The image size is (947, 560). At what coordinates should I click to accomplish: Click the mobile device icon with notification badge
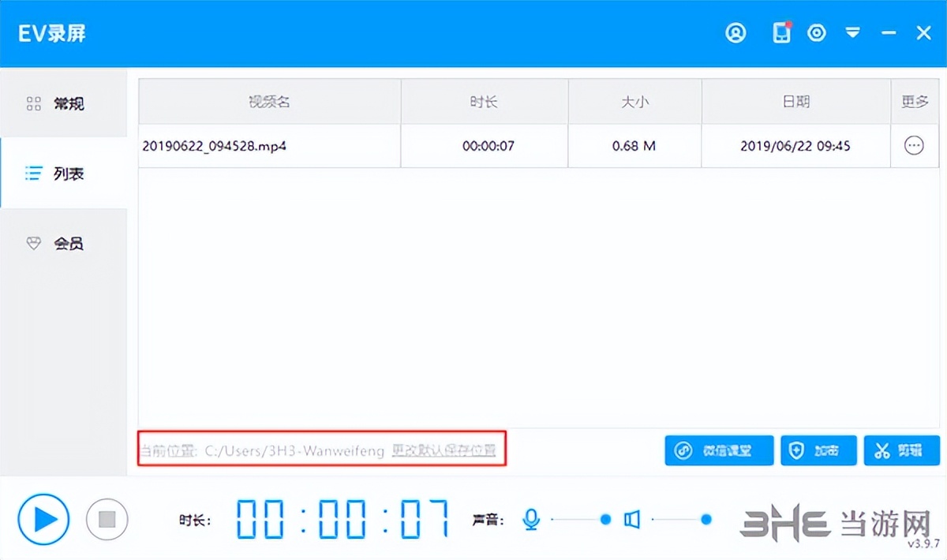[x=780, y=32]
